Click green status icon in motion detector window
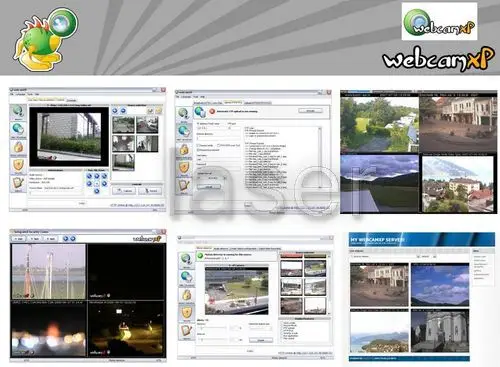The height and width of the screenshot is (367, 500). pos(200,256)
